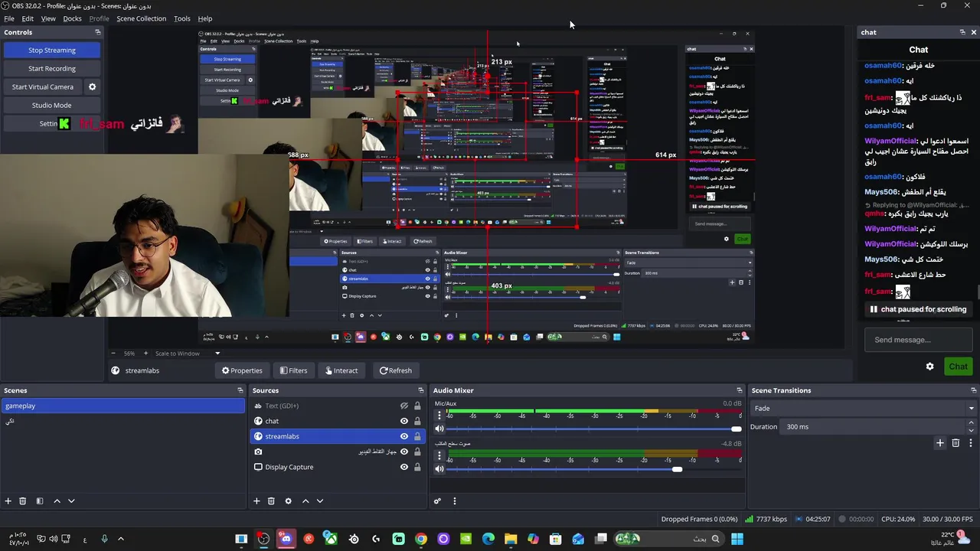Click Start Virtual Camera button
The height and width of the screenshot is (551, 980).
pyautogui.click(x=43, y=87)
